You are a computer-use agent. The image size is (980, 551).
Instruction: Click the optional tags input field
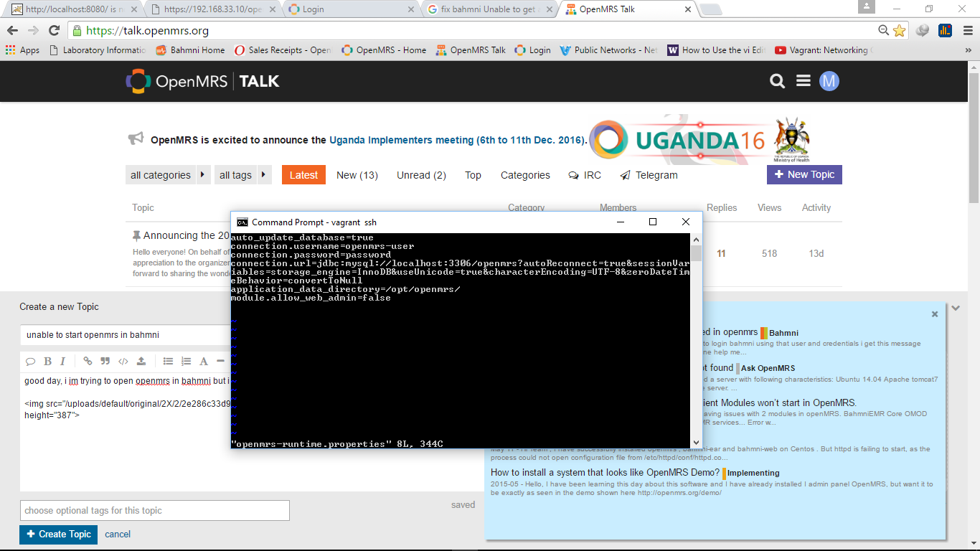click(x=154, y=511)
